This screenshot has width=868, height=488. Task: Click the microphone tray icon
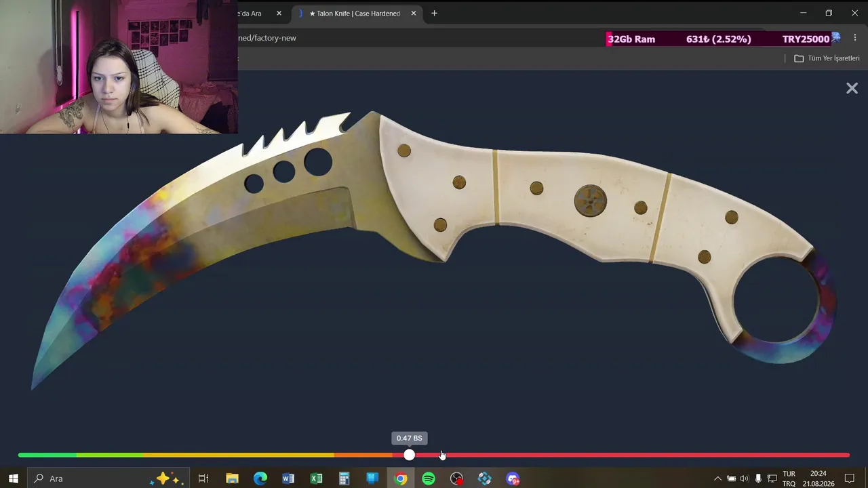tap(758, 479)
